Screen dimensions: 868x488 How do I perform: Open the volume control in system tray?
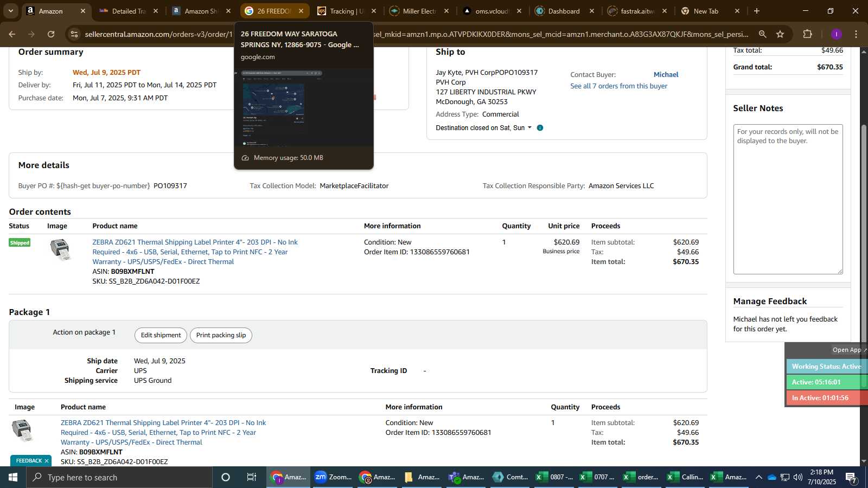(x=798, y=477)
